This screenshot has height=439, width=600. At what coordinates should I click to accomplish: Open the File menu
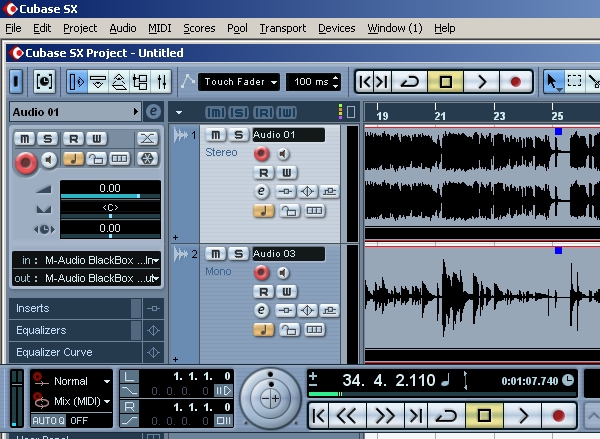pyautogui.click(x=13, y=28)
